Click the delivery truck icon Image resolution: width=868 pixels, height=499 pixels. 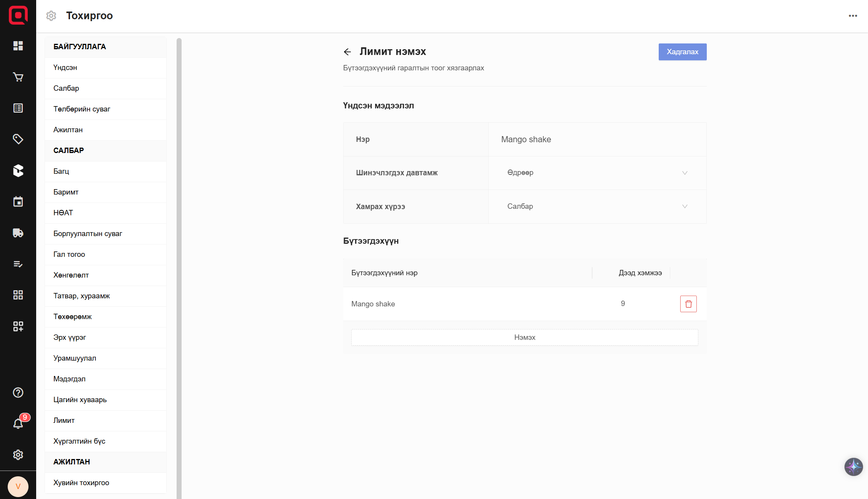point(18,233)
